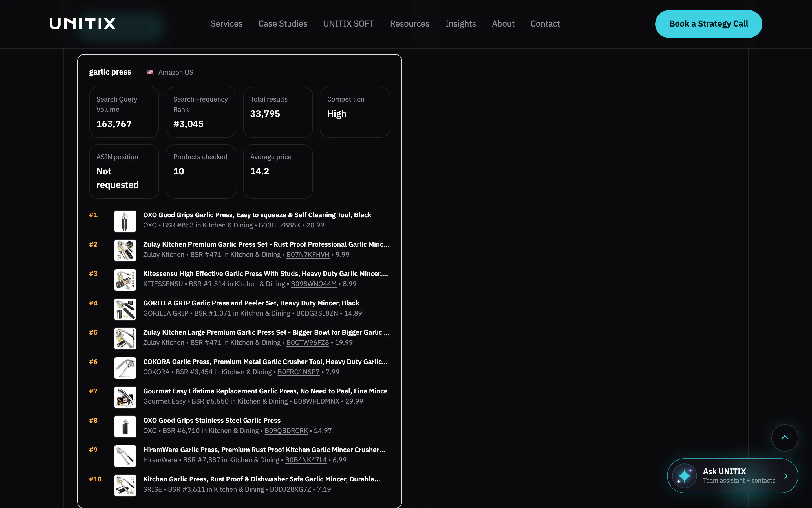The width and height of the screenshot is (812, 508).
Task: Click the Ask UNITIX sparkle icon
Action: click(685, 476)
